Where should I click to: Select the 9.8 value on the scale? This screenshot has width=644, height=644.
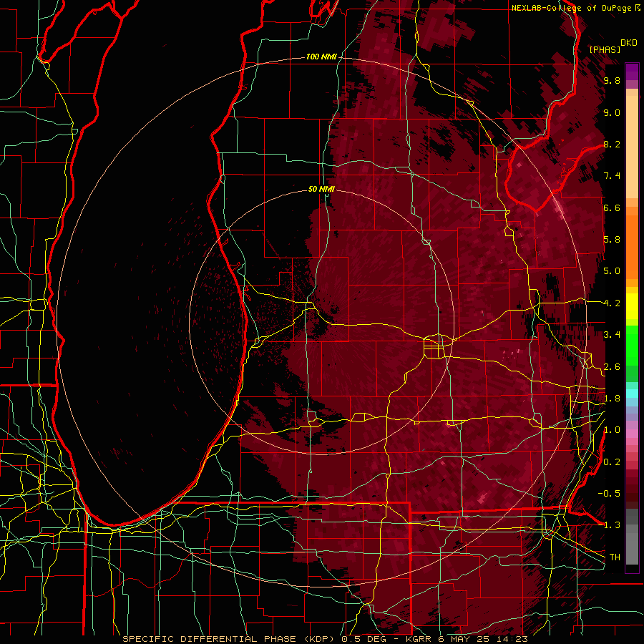pos(612,80)
